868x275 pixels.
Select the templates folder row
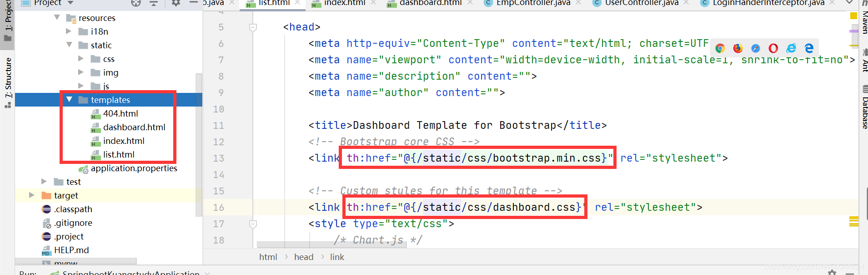[x=109, y=100]
